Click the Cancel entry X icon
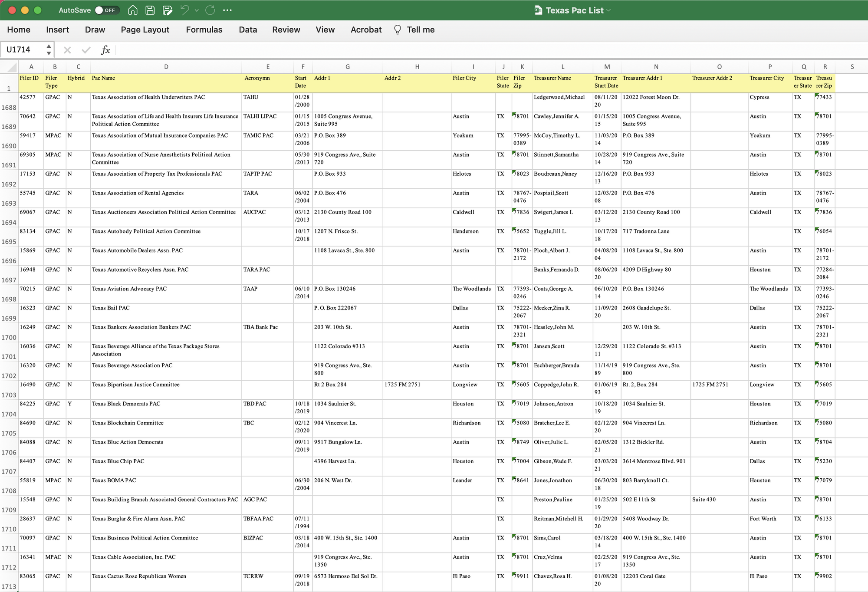Viewport: 868px width, 592px height. coord(67,50)
